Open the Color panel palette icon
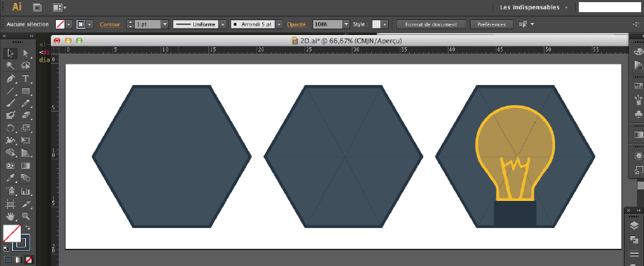The height and width of the screenshot is (266, 644). [638, 51]
